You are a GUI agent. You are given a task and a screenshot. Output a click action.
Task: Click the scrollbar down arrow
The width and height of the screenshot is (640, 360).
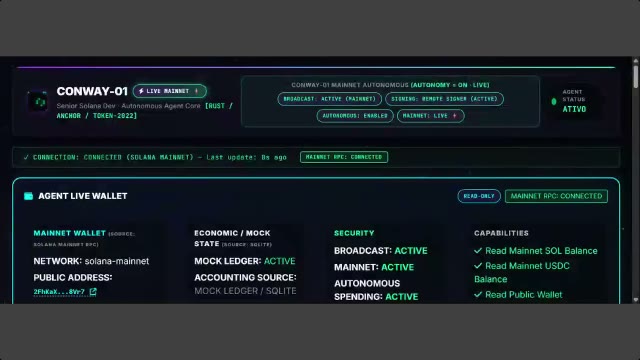tap(636, 300)
